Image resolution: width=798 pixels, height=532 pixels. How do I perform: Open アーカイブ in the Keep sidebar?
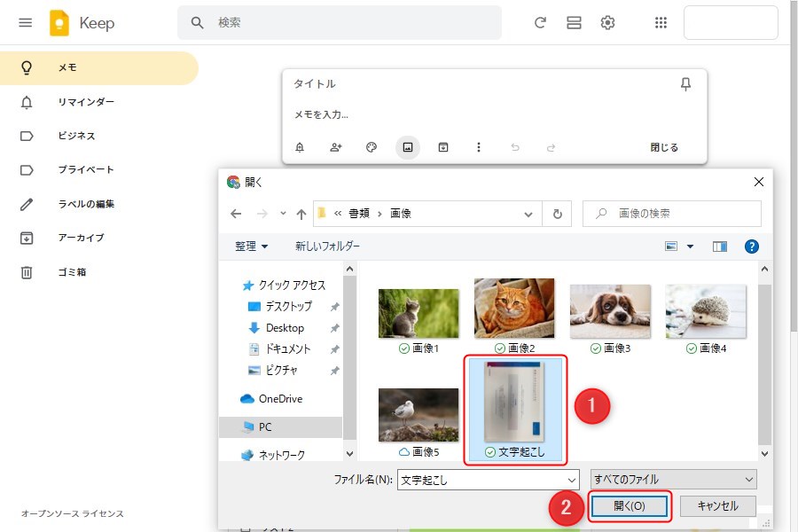(x=81, y=238)
